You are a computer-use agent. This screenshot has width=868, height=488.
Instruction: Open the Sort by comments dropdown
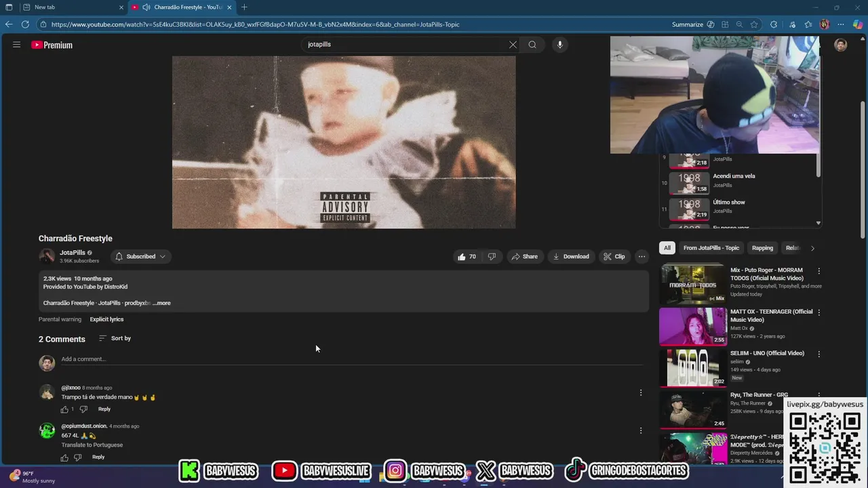pos(115,338)
